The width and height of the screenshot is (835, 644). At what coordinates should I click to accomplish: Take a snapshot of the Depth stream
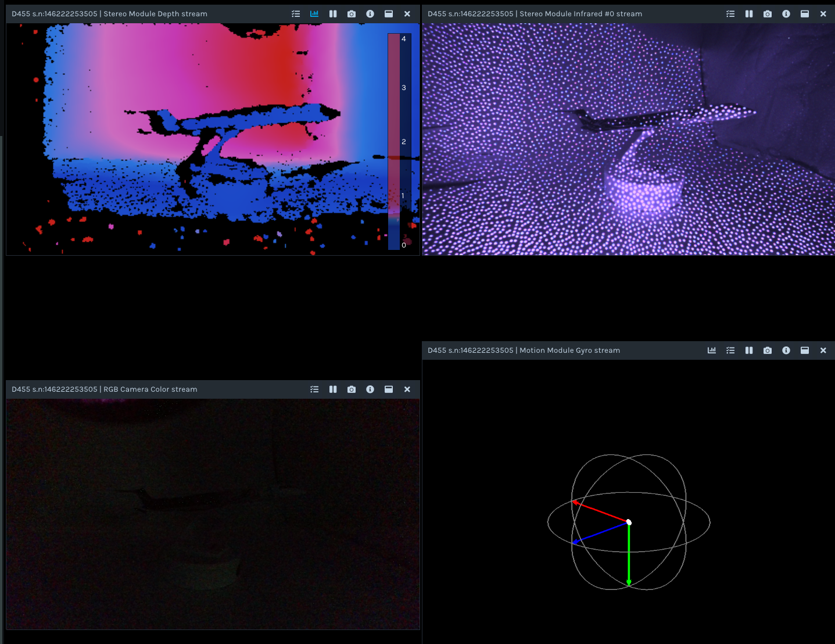click(x=352, y=14)
